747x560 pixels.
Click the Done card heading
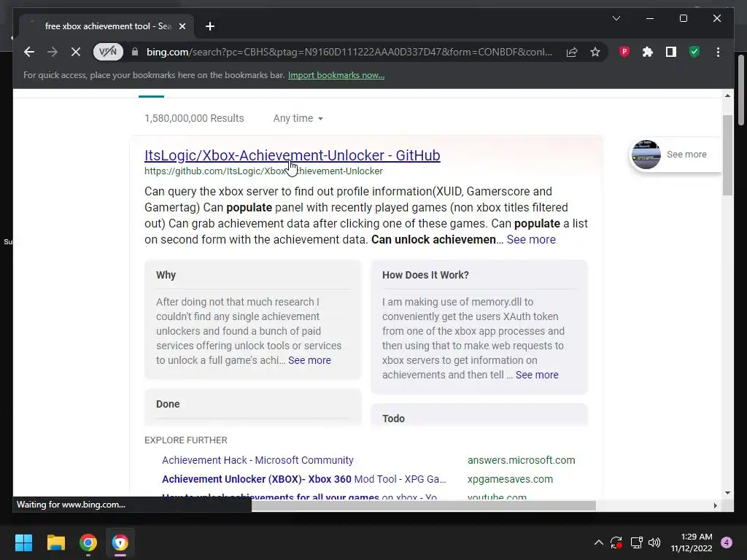pyautogui.click(x=168, y=404)
